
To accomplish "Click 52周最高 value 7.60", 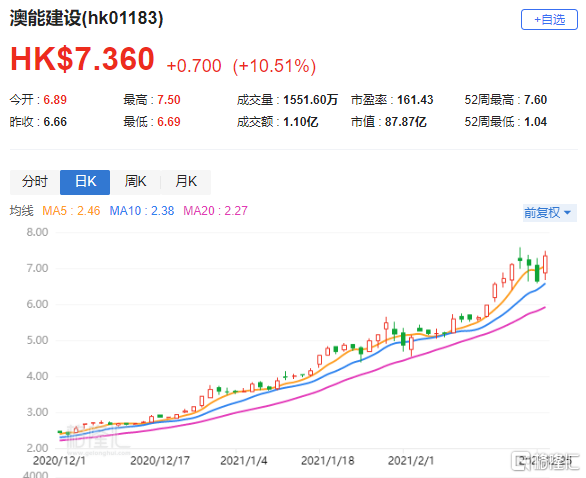I will pos(535,100).
